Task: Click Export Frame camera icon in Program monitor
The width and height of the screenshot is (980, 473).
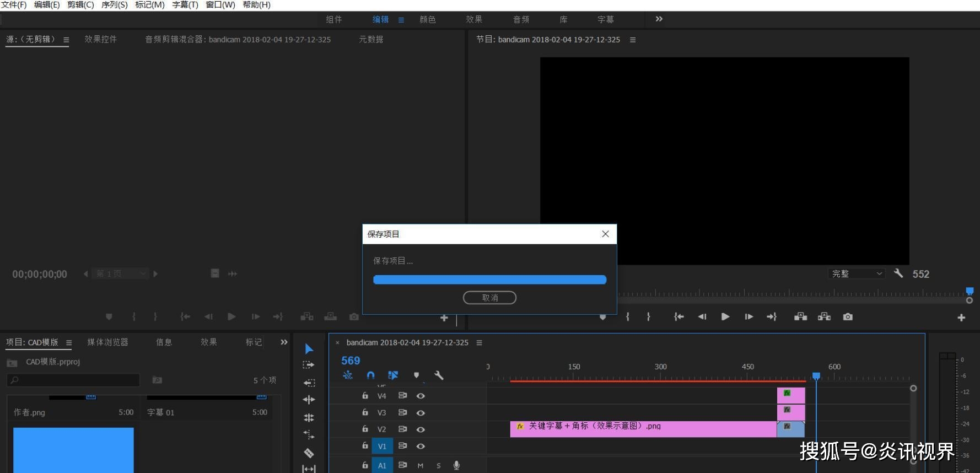Action: point(848,316)
